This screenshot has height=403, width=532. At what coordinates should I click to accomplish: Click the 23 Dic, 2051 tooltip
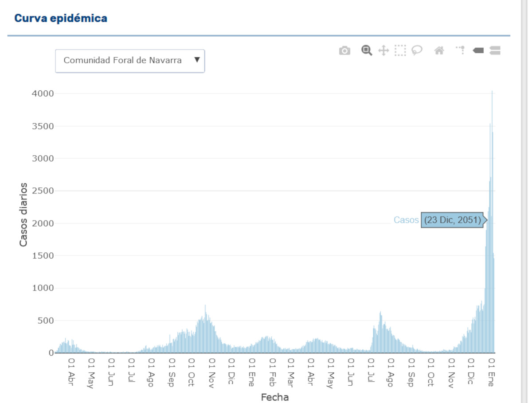pyautogui.click(x=453, y=220)
